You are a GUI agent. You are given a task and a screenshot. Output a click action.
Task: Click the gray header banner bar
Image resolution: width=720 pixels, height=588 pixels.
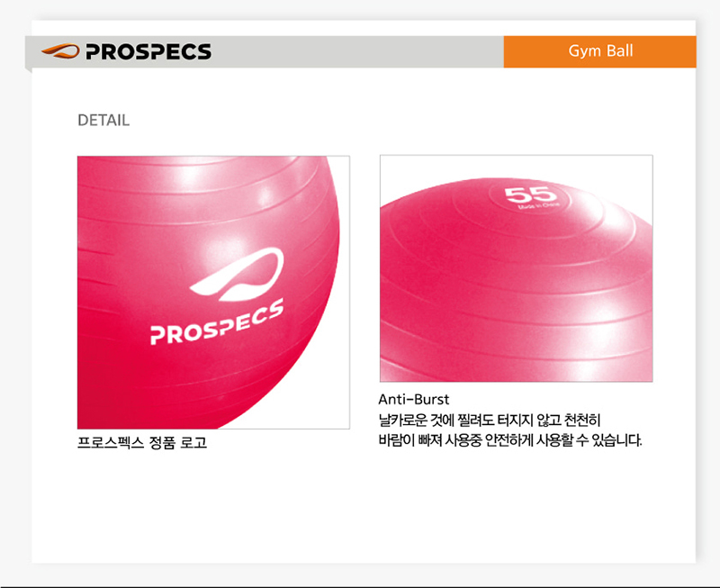[x=265, y=51]
